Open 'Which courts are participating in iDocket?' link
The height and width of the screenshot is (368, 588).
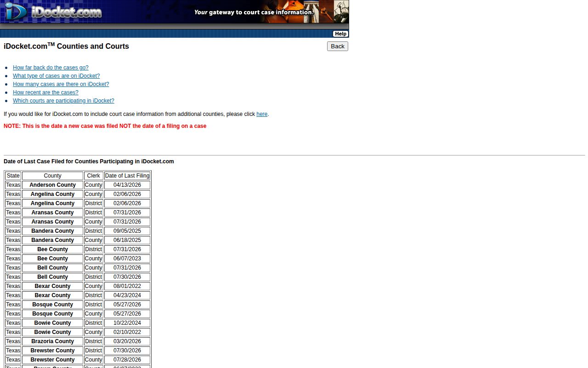pyautogui.click(x=63, y=101)
